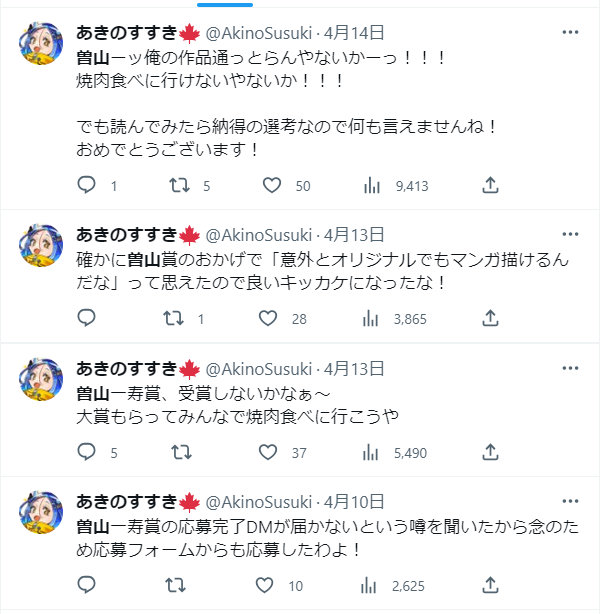Screen dimensions: 603x614
Task: Share the tweet with 3,865 views
Action: [490, 318]
